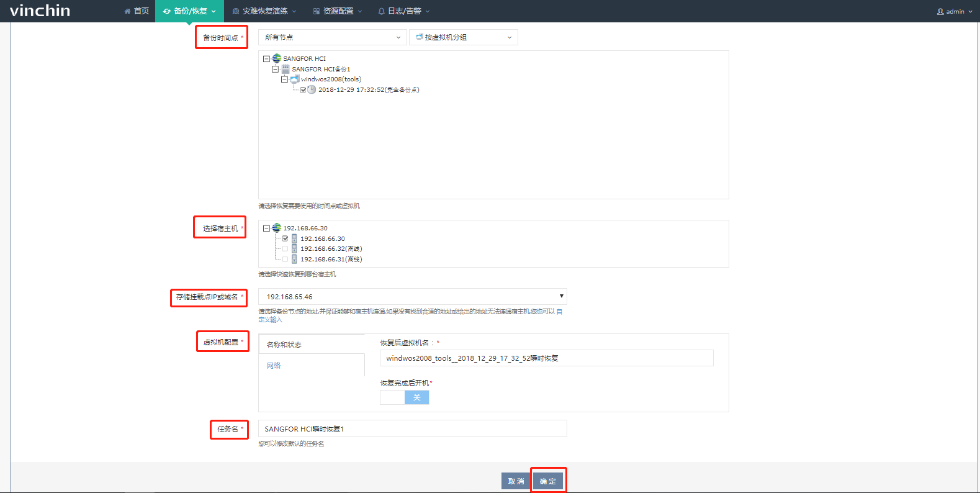Click the globe icon of the 192.168.66.30 cluster
This screenshot has height=493, width=980.
pyautogui.click(x=277, y=228)
